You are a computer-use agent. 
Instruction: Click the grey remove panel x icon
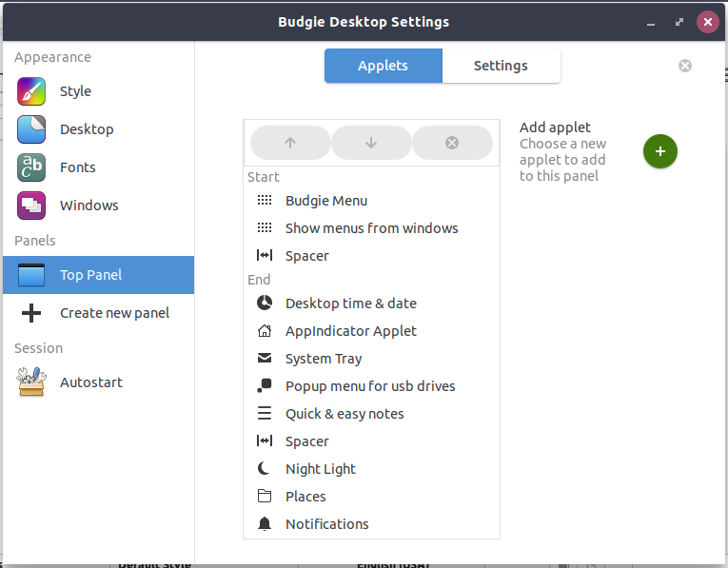685,66
